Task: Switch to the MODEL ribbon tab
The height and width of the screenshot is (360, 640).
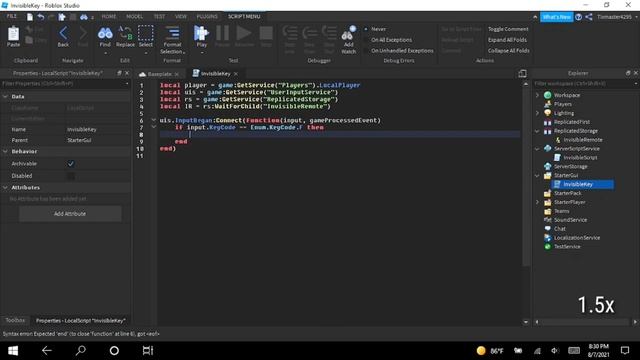Action: click(134, 17)
